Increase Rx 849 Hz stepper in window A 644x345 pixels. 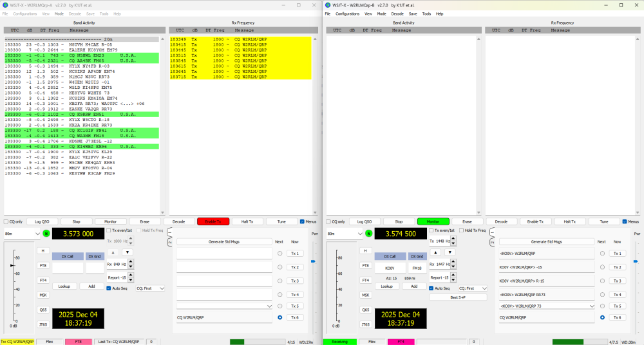point(131,261)
